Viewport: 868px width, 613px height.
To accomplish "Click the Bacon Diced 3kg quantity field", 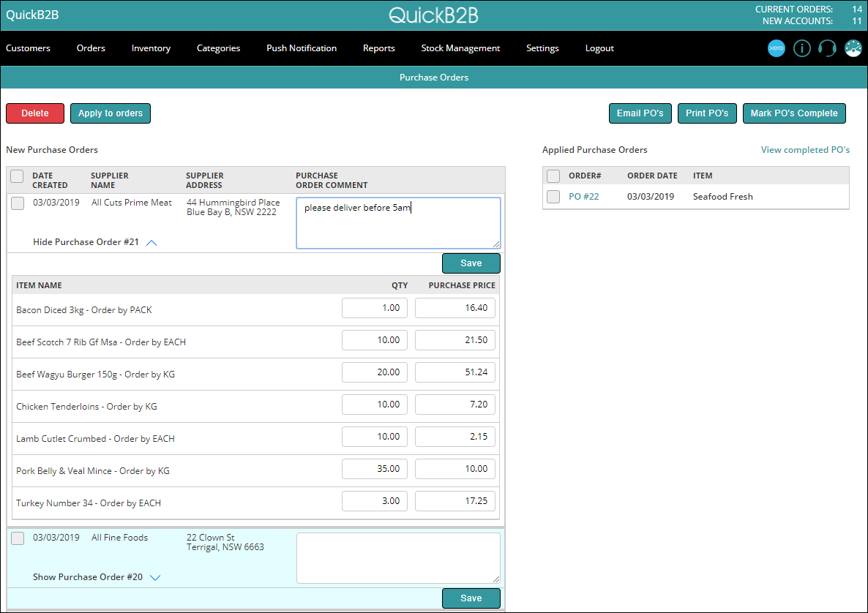I will (x=374, y=308).
